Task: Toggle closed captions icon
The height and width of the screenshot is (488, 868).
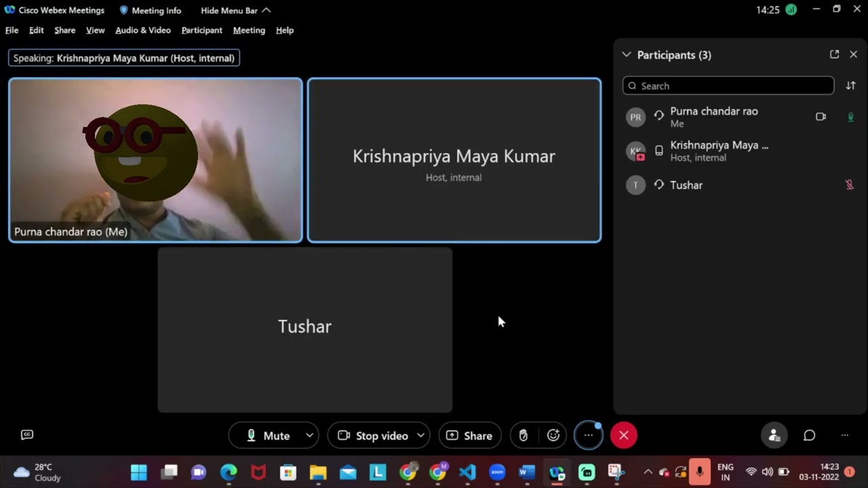Action: click(x=27, y=435)
